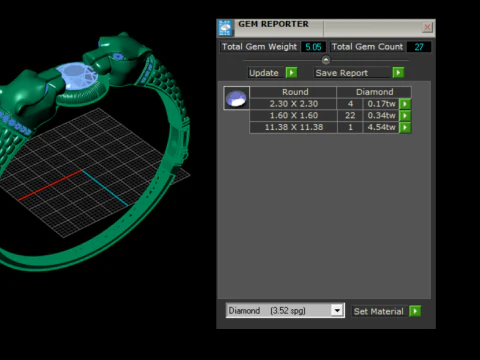The image size is (480, 360).
Task: Click the Total Gem Weight value 5.05
Action: pyautogui.click(x=313, y=47)
